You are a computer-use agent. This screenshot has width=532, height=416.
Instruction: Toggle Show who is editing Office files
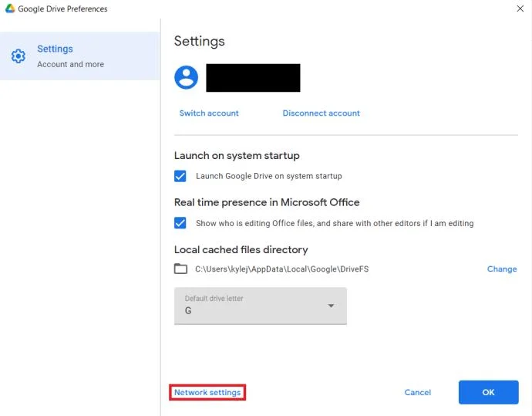pyautogui.click(x=180, y=223)
